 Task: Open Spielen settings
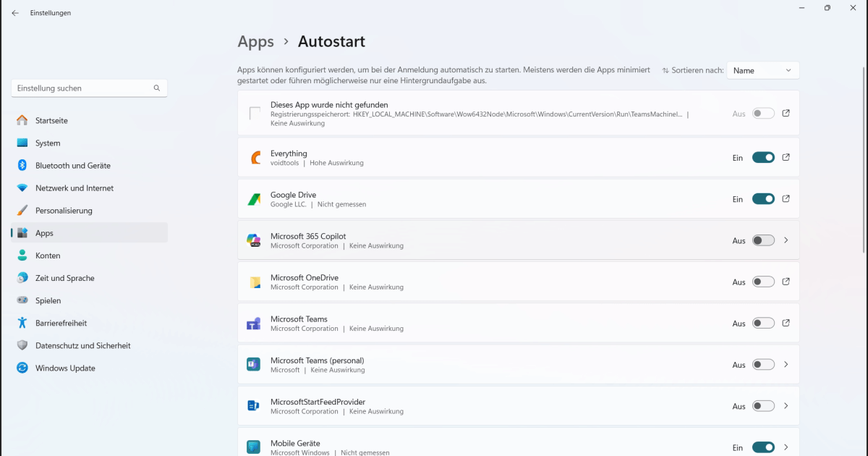pos(90,300)
